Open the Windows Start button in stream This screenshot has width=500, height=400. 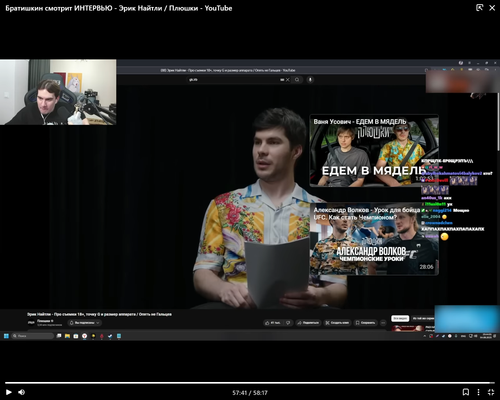(x=6, y=336)
